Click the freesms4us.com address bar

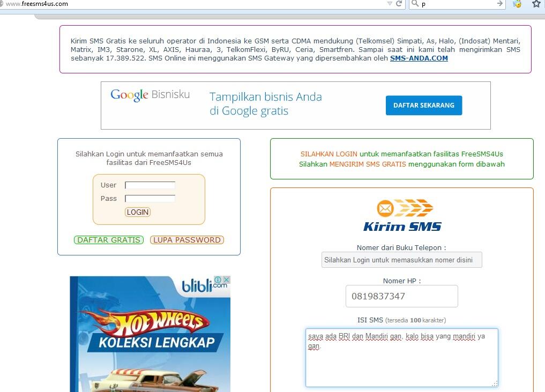tap(195, 4)
